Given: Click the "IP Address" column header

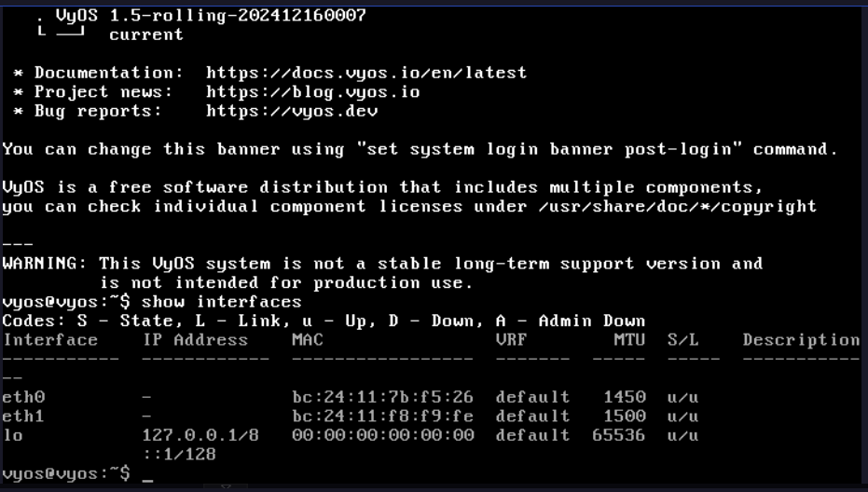Looking at the screenshot, I should pos(195,340).
